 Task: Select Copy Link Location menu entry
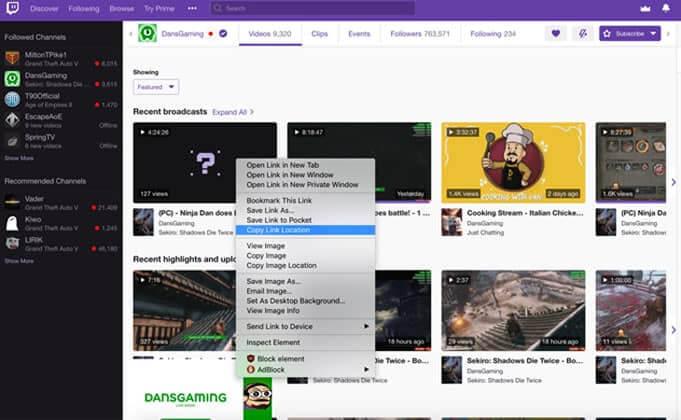[x=306, y=230]
